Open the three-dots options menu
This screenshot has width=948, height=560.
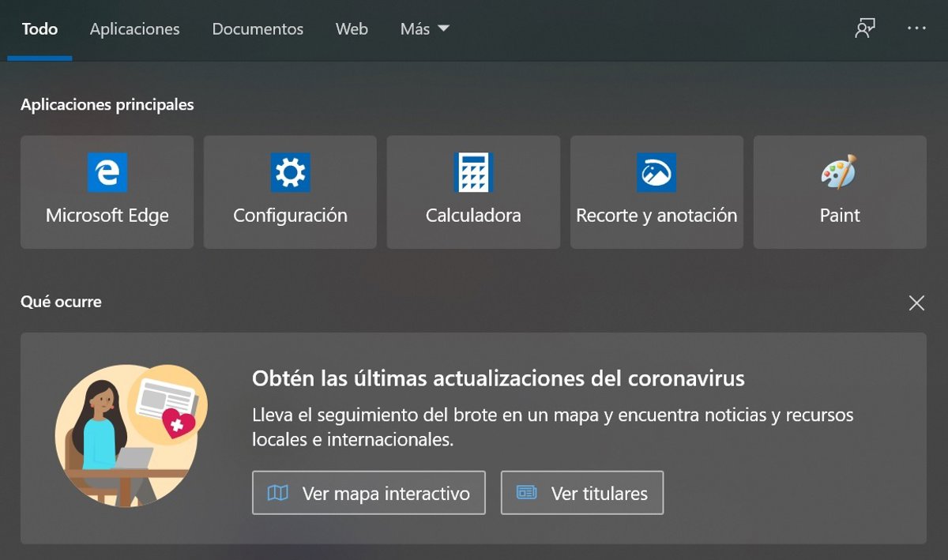pos(916,28)
